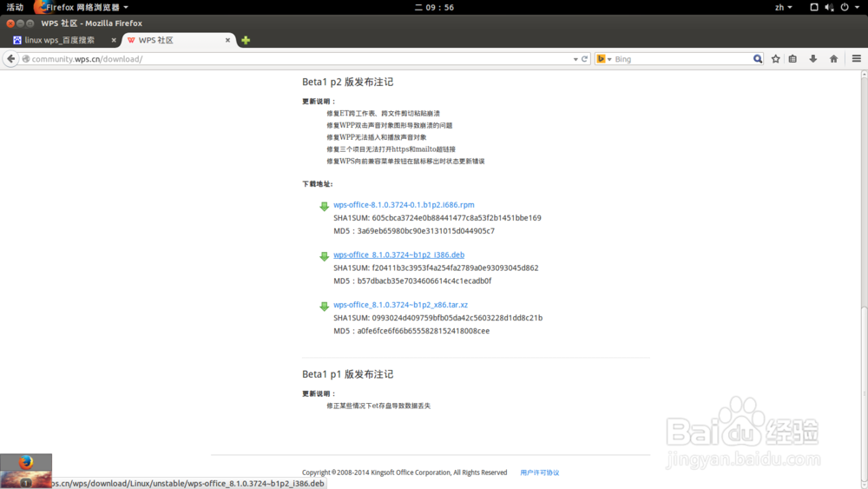The width and height of the screenshot is (868, 489).
Task: Open the Bing search engine selector
Action: [603, 59]
